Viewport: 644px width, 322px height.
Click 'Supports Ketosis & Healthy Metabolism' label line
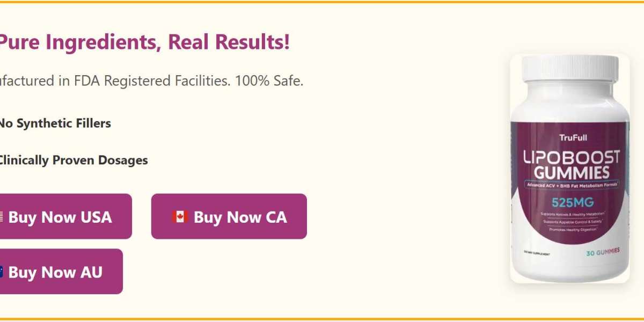573,214
